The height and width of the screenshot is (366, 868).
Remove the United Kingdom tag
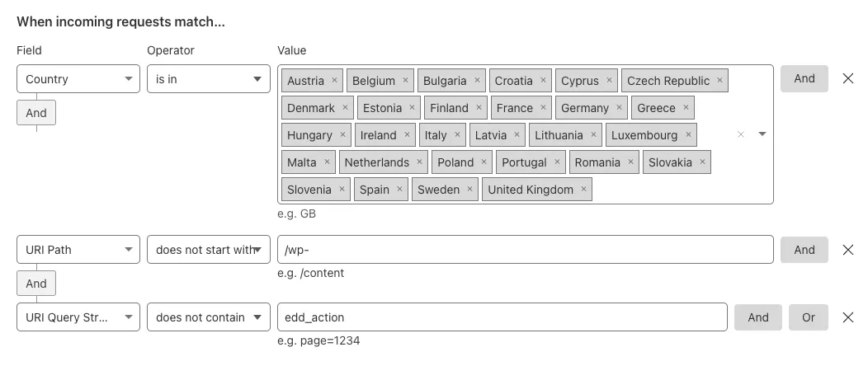(583, 190)
